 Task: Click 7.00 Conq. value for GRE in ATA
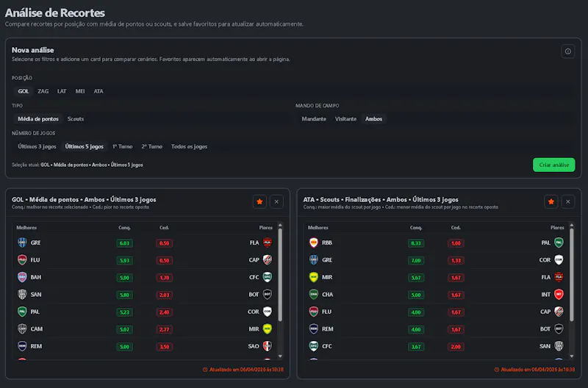click(415, 261)
